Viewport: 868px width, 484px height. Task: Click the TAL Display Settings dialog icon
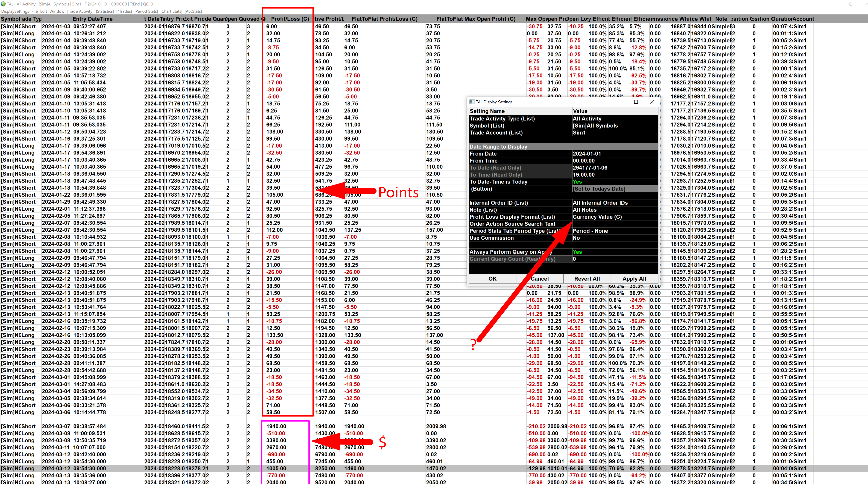tap(472, 102)
